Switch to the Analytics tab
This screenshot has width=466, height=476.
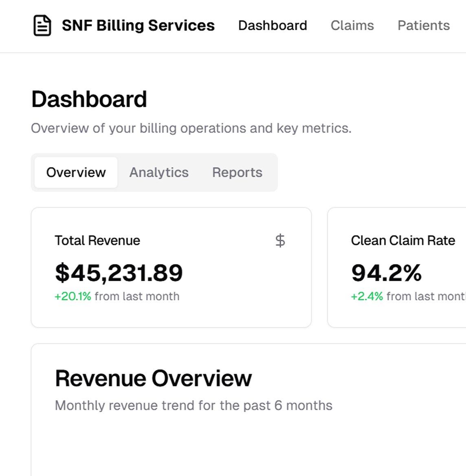[159, 172]
